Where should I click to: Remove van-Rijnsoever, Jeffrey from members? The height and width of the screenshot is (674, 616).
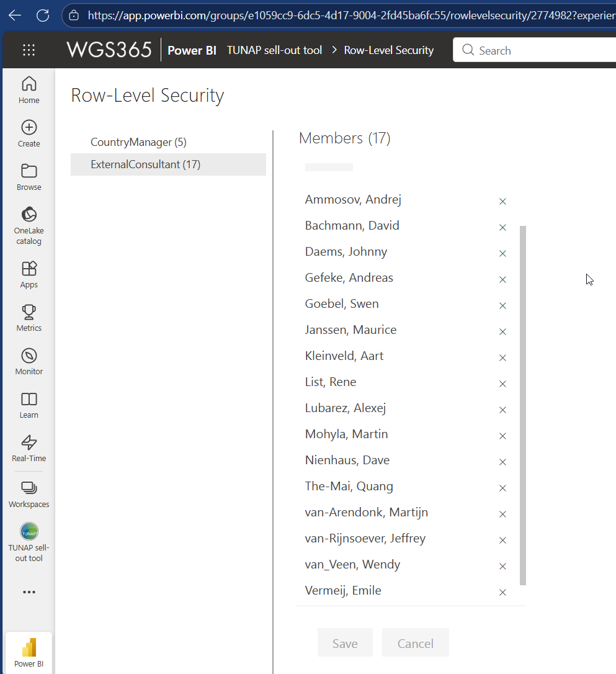502,541
